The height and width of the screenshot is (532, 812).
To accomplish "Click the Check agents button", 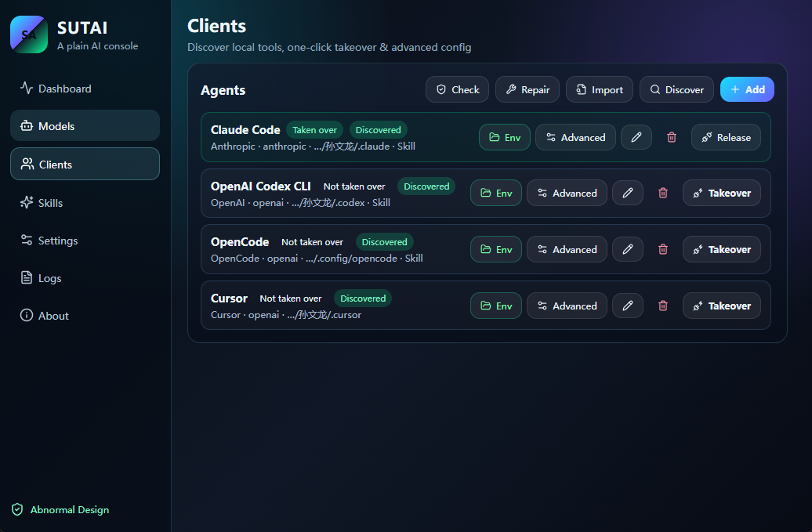I will click(x=457, y=89).
